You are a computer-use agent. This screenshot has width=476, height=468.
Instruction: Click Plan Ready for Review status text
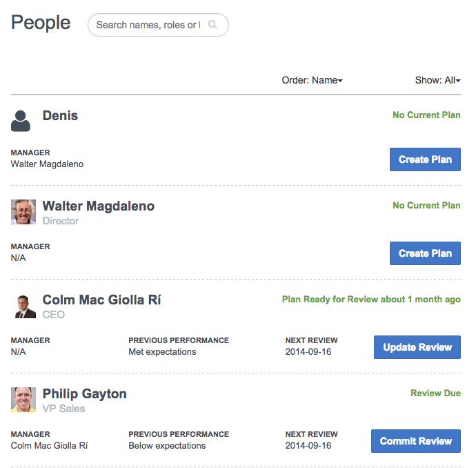(x=371, y=300)
